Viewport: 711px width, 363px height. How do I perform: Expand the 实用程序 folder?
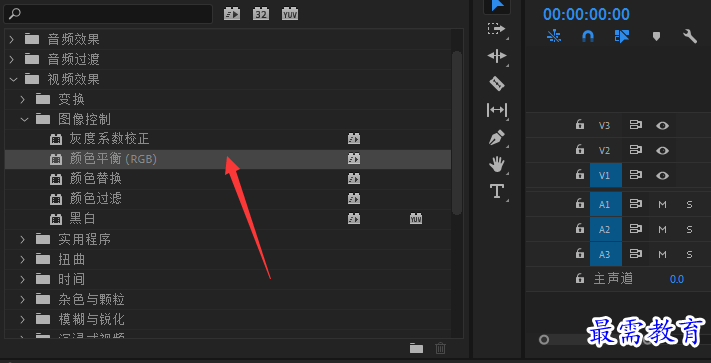click(x=23, y=239)
